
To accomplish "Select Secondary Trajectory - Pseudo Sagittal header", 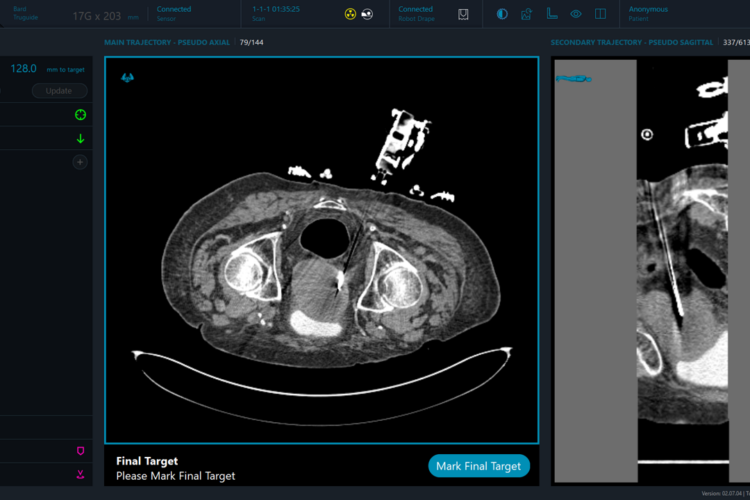I will (x=632, y=42).
